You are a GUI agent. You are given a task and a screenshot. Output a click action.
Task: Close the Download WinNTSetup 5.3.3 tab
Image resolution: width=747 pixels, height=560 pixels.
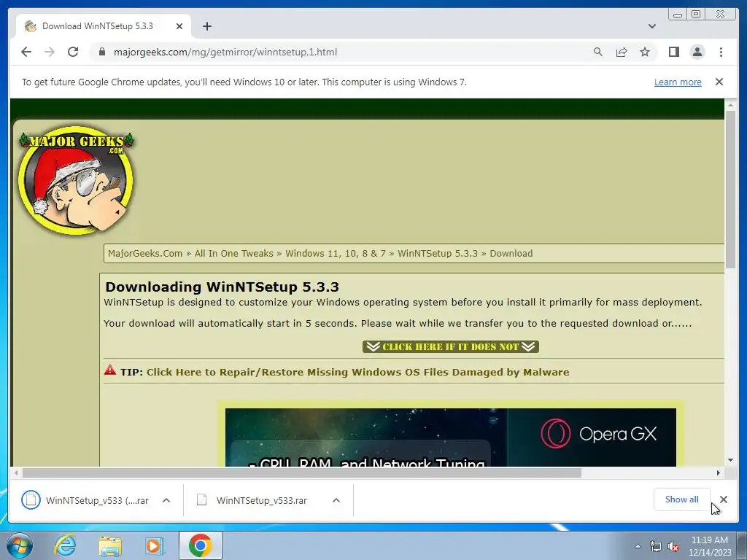[179, 26]
